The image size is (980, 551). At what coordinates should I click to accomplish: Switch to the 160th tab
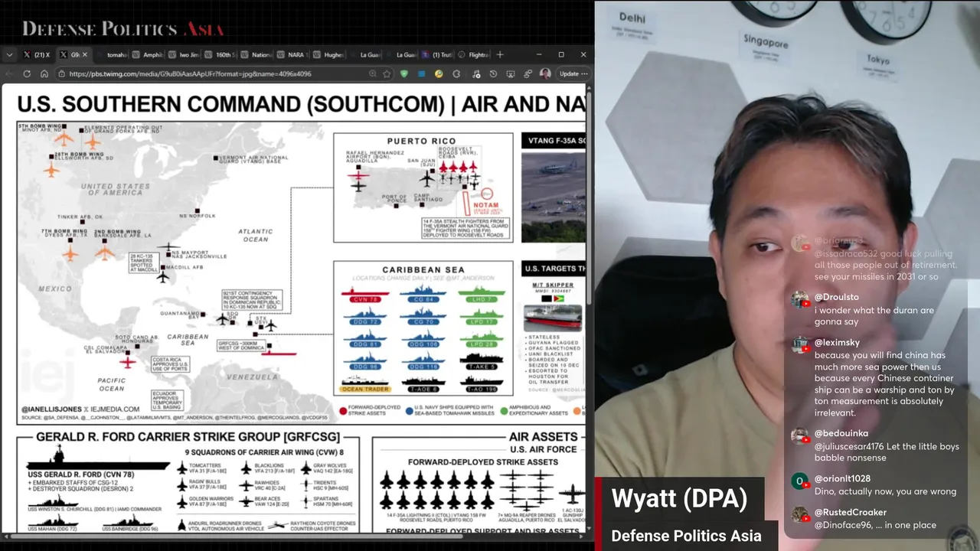tap(220, 55)
